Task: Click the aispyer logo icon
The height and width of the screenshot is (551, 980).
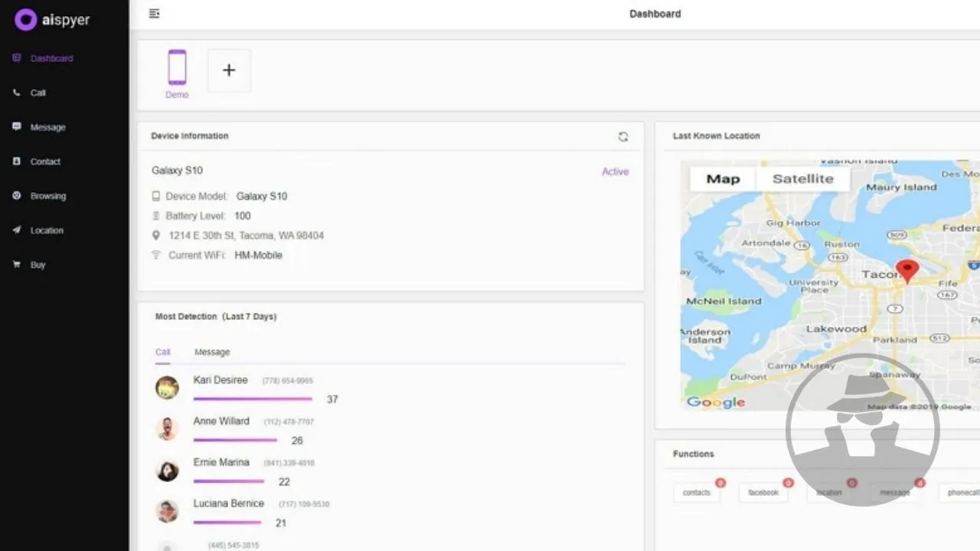Action: tap(25, 20)
